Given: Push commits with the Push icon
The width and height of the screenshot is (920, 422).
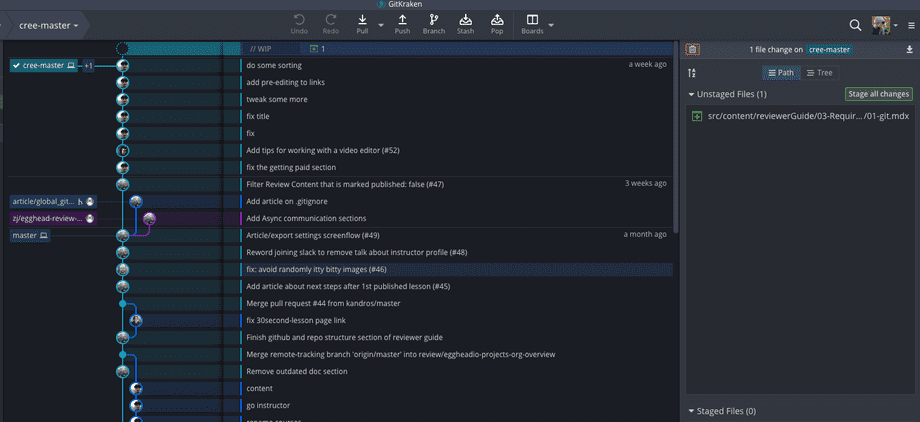Looking at the screenshot, I should click(x=402, y=20).
